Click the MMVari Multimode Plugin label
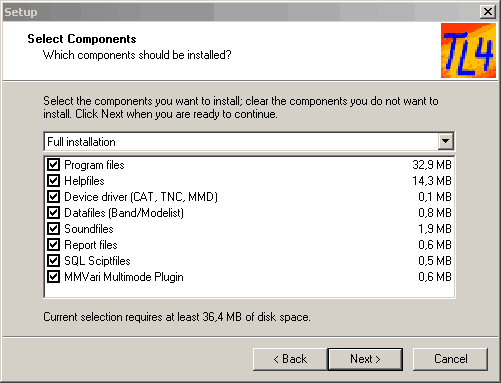501x383 pixels. coord(124,277)
